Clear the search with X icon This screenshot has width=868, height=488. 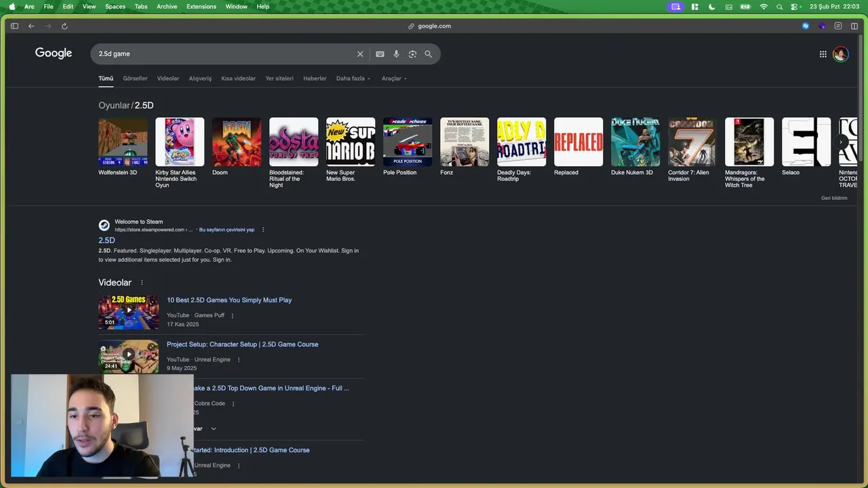pyautogui.click(x=360, y=54)
